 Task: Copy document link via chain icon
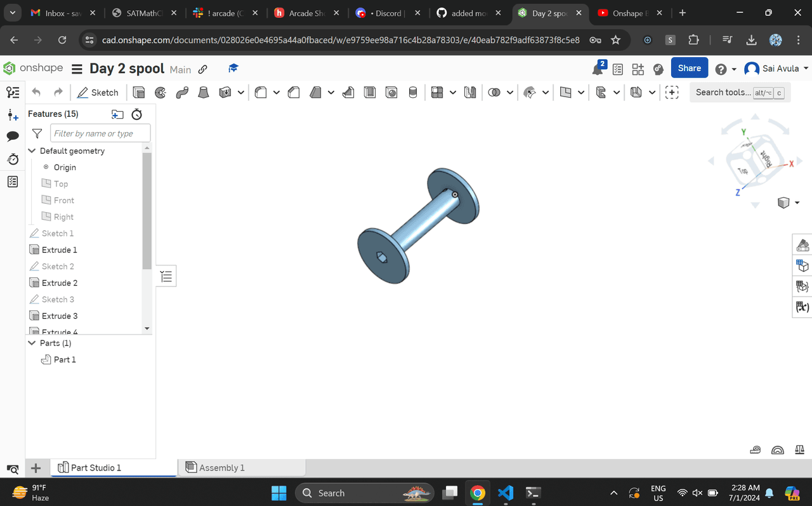coord(203,69)
